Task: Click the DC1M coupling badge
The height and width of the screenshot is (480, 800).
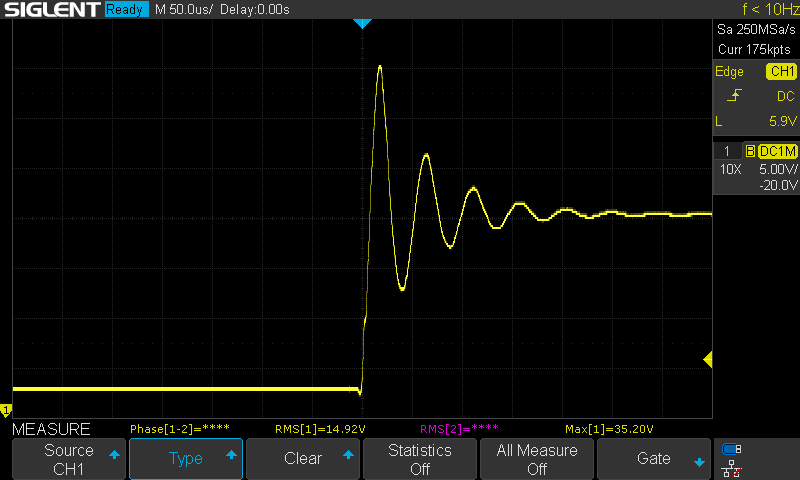Action: (x=777, y=151)
